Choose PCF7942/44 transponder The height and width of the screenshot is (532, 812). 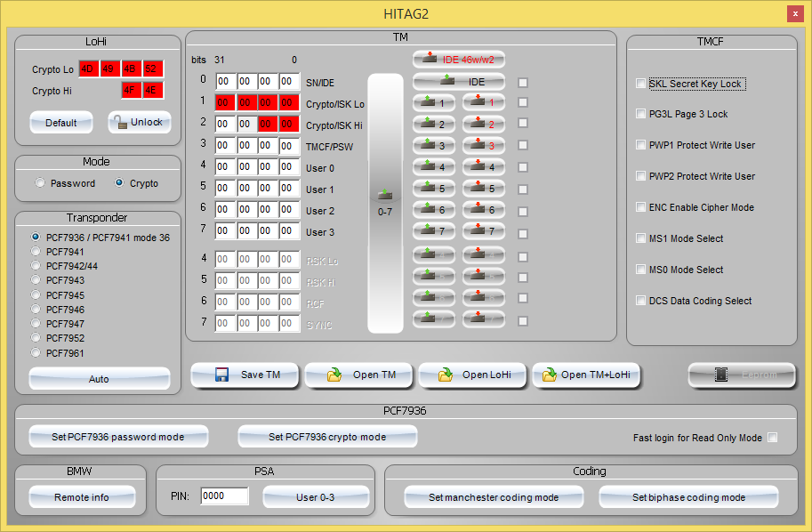36,265
